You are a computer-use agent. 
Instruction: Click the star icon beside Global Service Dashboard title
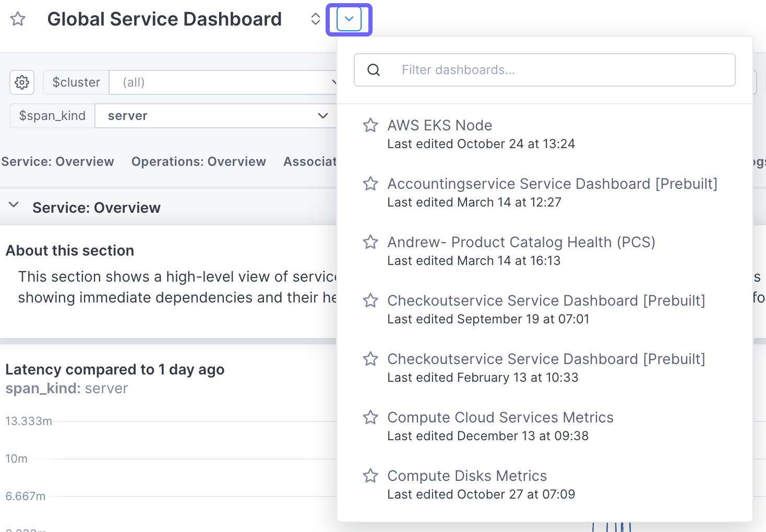pos(17,19)
